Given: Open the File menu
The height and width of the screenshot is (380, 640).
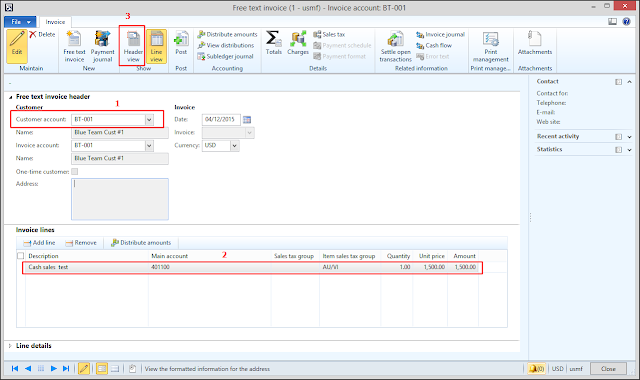Looking at the screenshot, I should tap(20, 22).
